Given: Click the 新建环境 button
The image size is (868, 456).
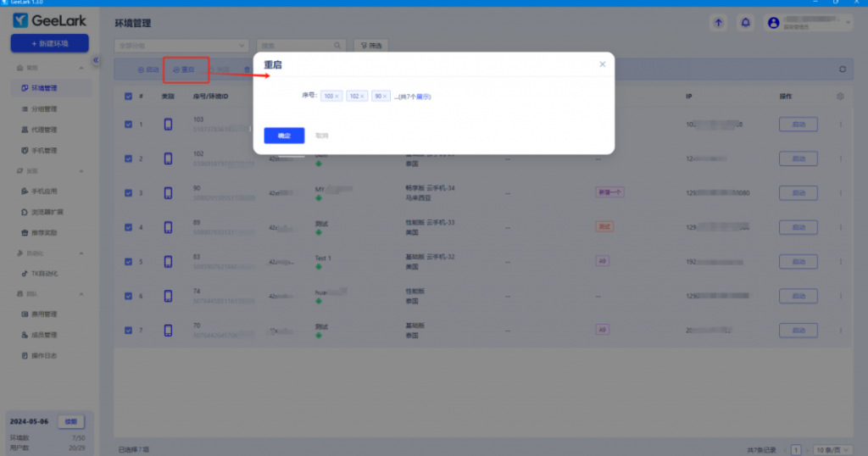Looking at the screenshot, I should pyautogui.click(x=49, y=43).
